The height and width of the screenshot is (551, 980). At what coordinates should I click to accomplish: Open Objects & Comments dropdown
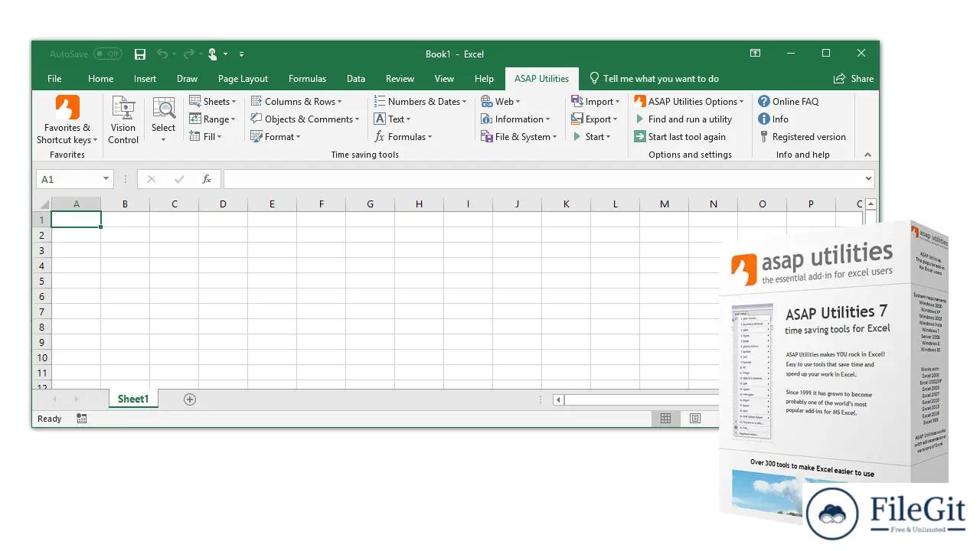[x=305, y=119]
